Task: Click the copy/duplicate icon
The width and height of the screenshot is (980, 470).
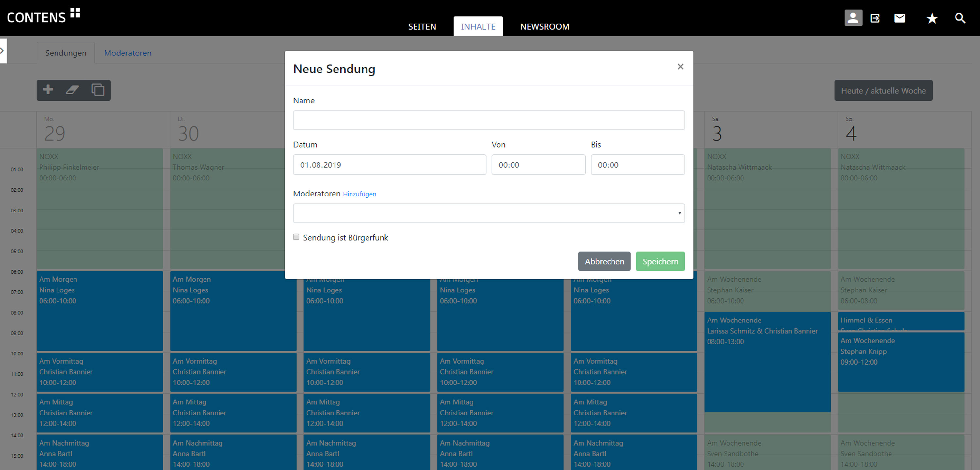Action: click(98, 90)
